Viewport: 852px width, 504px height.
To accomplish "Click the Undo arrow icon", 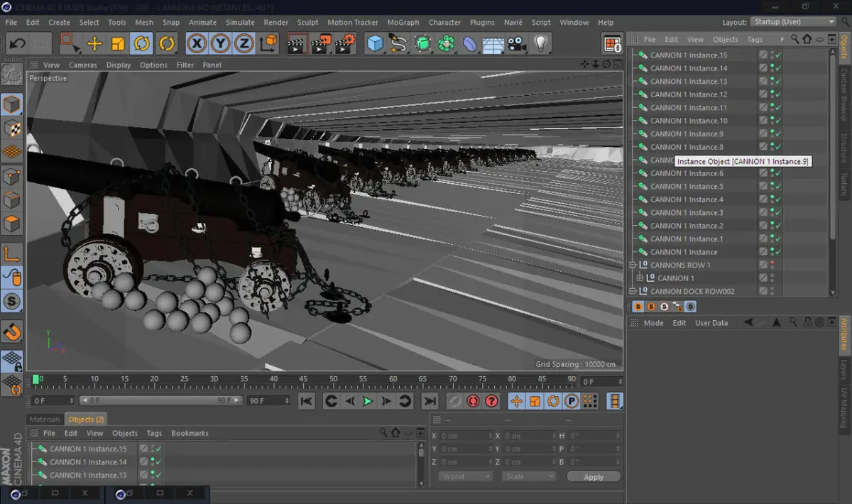I will coord(17,44).
